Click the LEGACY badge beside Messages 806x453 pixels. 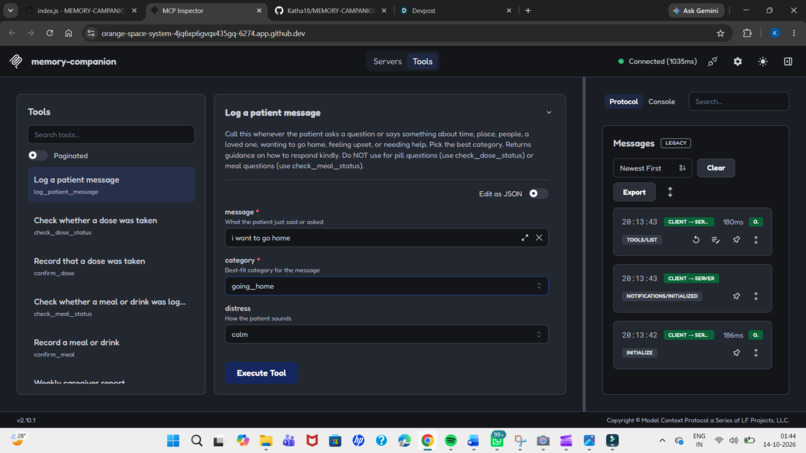tap(675, 143)
